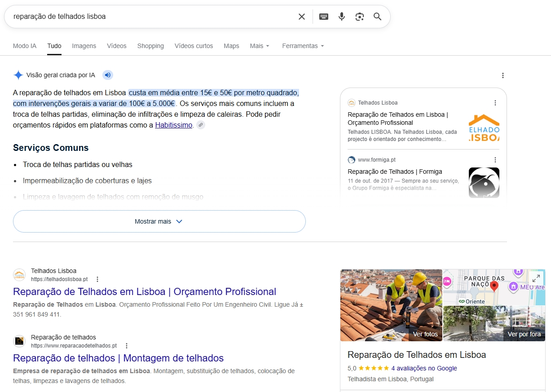Expand the map in knowledge panel
Viewport: 551px width, 392px height.
coord(536,278)
